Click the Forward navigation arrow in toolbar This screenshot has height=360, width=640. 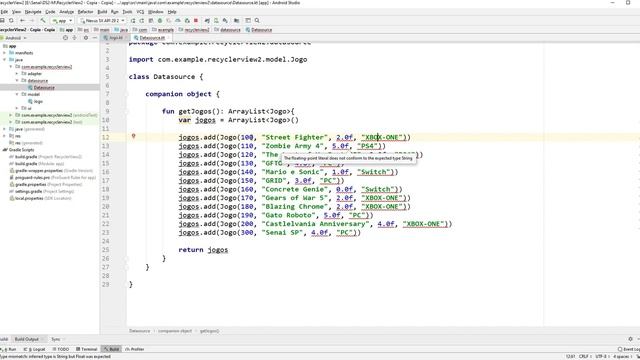point(31,20)
